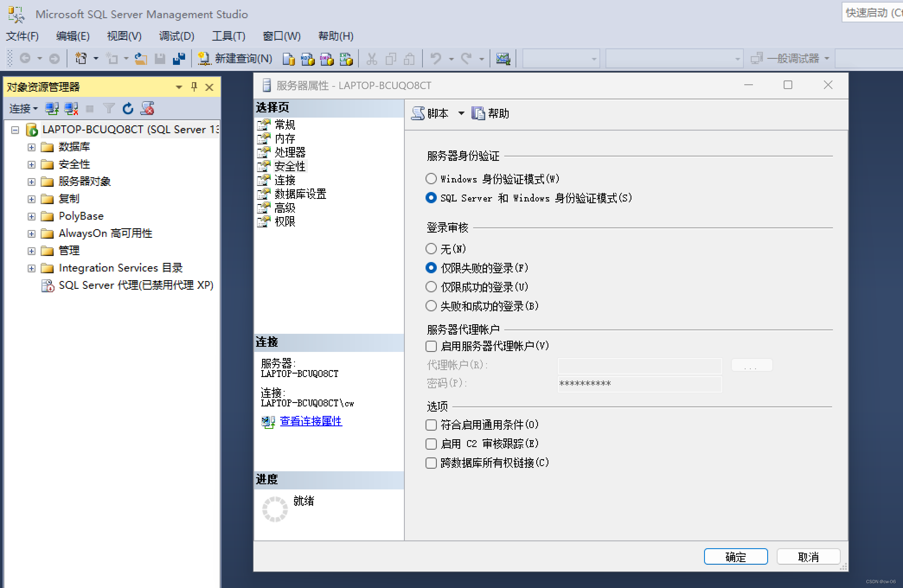The image size is (903, 588).
Task: Open the 视图(V) menu
Action: 124,36
